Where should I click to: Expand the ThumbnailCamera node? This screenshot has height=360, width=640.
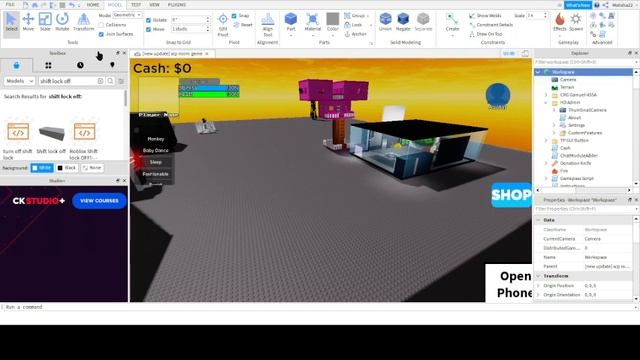click(554, 110)
